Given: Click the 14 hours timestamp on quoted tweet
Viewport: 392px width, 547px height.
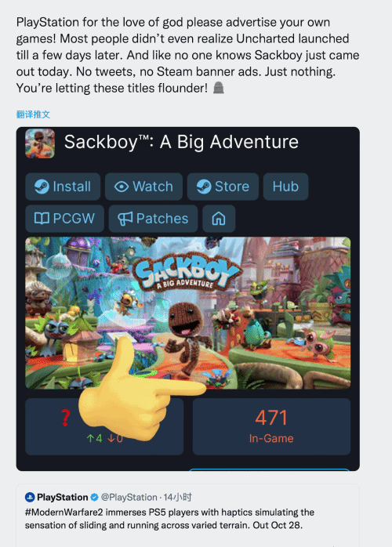Looking at the screenshot, I should (x=178, y=497).
